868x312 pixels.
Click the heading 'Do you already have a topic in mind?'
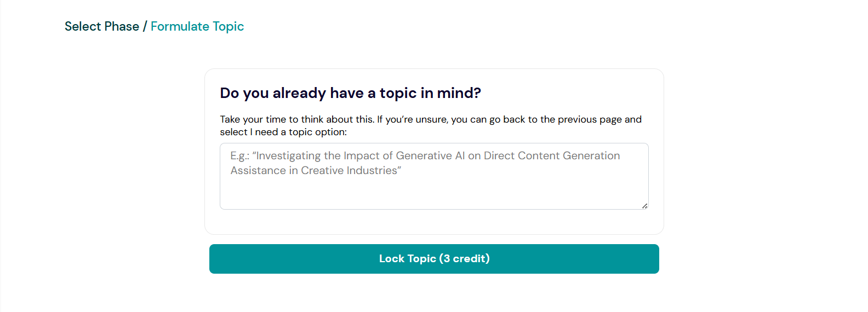coord(350,93)
